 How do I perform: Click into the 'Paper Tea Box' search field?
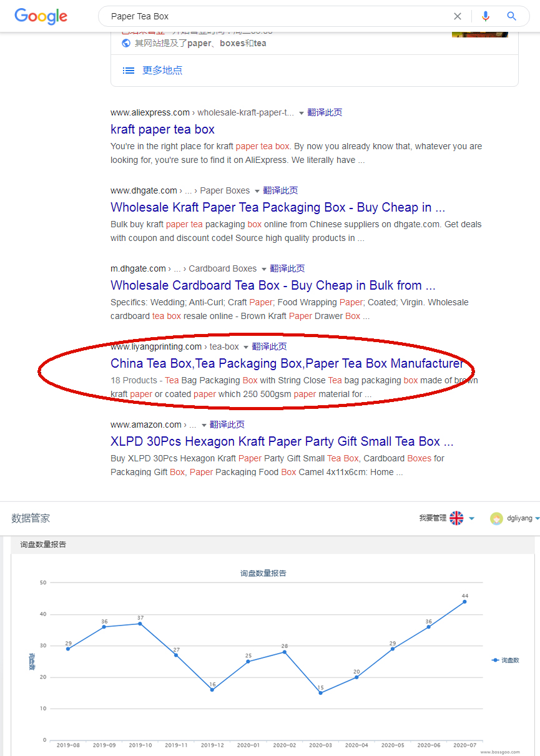click(275, 16)
